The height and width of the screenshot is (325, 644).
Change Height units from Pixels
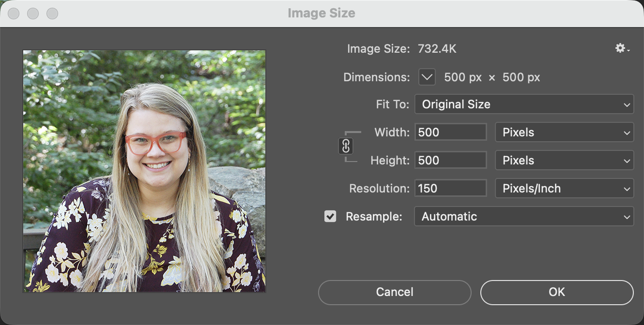point(565,161)
